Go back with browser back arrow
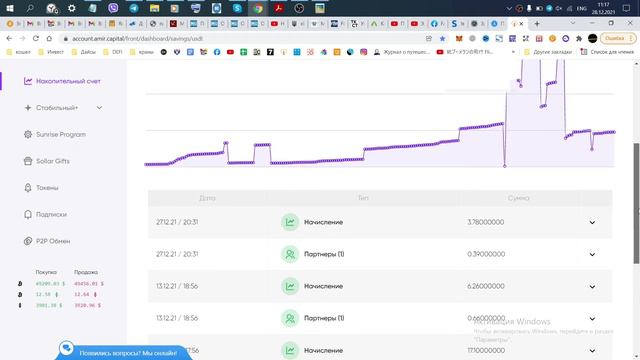This screenshot has width=640, height=360. coord(9,38)
